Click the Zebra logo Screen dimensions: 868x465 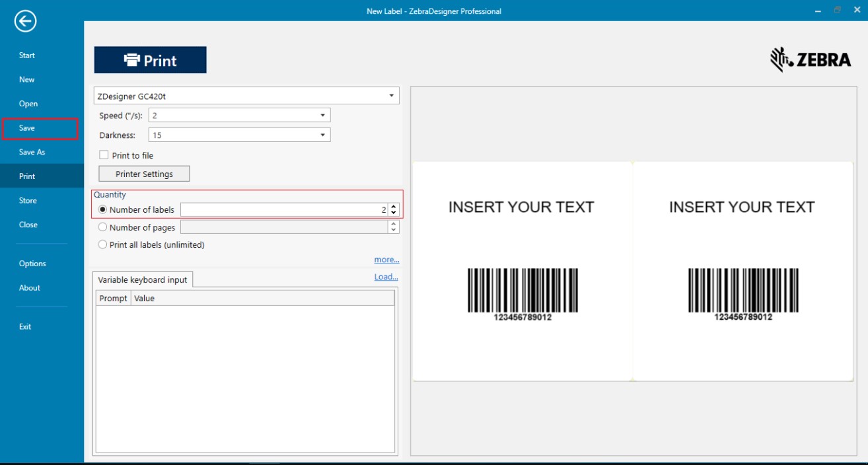[x=811, y=59]
